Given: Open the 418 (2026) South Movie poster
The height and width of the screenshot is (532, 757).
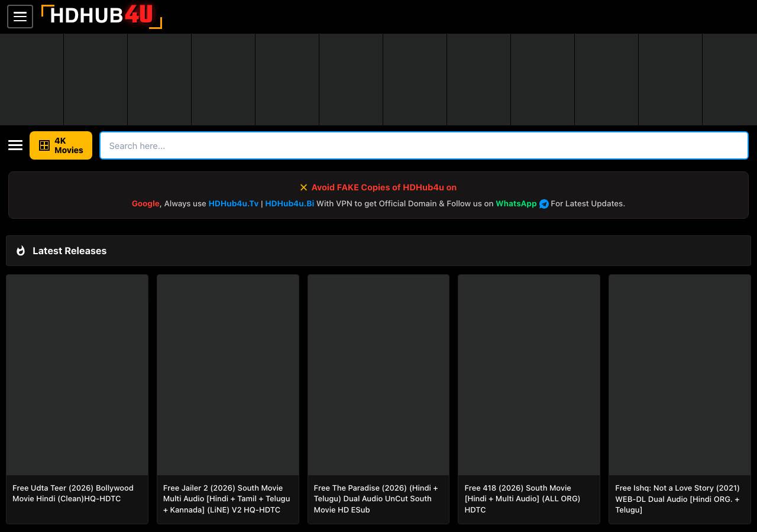Looking at the screenshot, I should 529,375.
